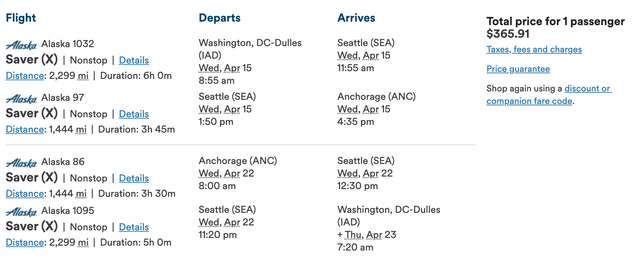Click the Arrives column heading

356,18
